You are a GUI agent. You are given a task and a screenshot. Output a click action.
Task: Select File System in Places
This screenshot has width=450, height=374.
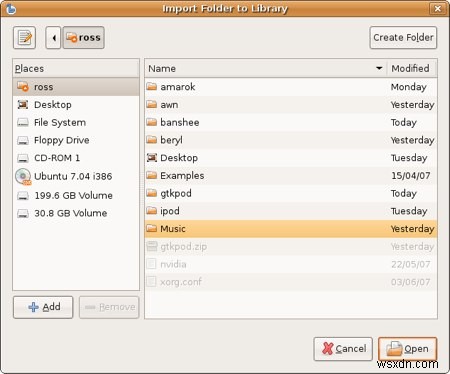click(76, 122)
